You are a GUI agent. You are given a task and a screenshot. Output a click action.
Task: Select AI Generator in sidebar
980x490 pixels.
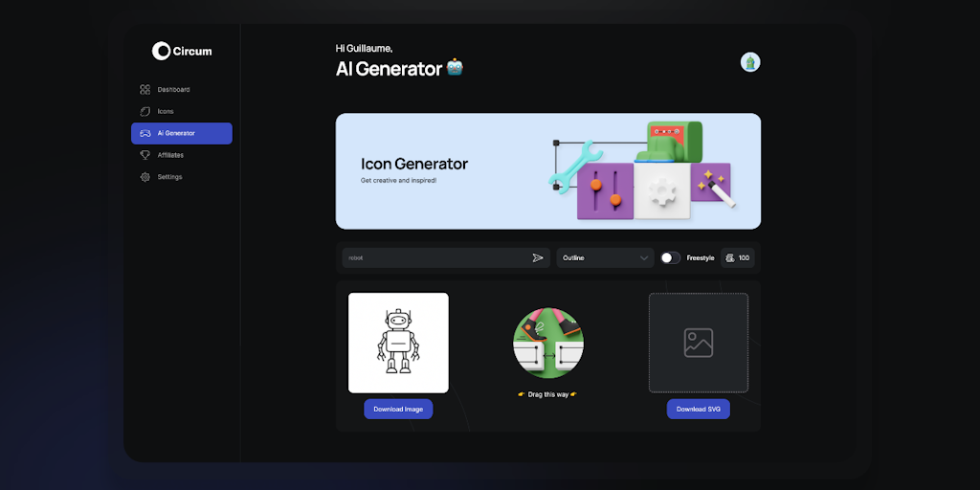click(x=181, y=133)
